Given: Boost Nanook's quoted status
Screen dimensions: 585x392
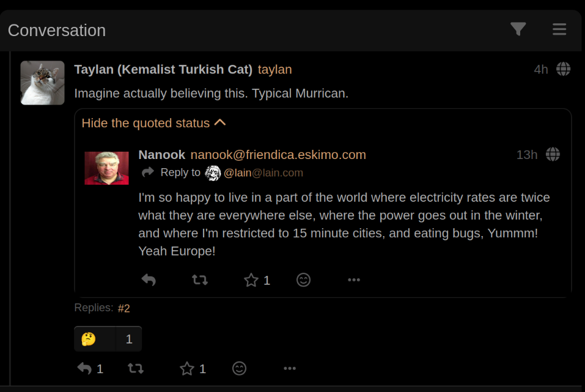Looking at the screenshot, I should (200, 279).
